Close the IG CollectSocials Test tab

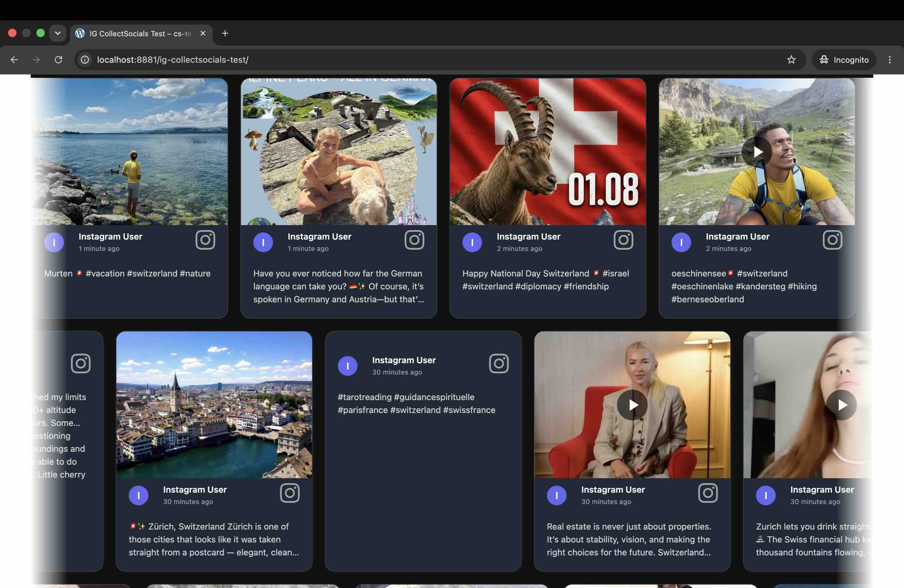203,34
